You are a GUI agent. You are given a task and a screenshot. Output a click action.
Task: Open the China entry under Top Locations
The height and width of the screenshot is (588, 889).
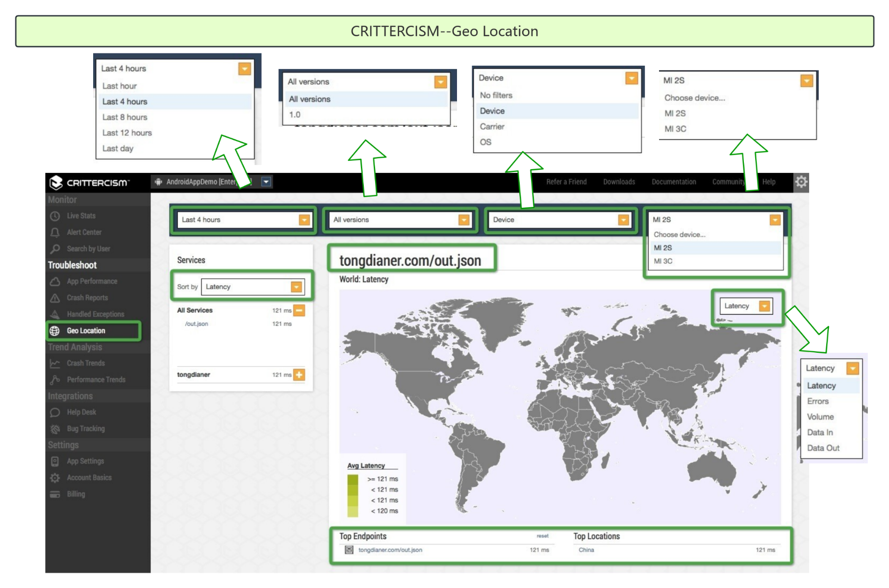[x=586, y=550]
